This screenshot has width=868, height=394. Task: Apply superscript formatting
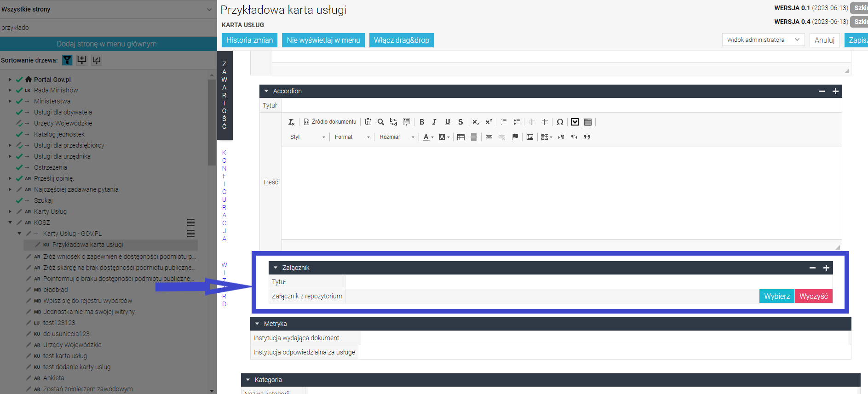pyautogui.click(x=489, y=122)
